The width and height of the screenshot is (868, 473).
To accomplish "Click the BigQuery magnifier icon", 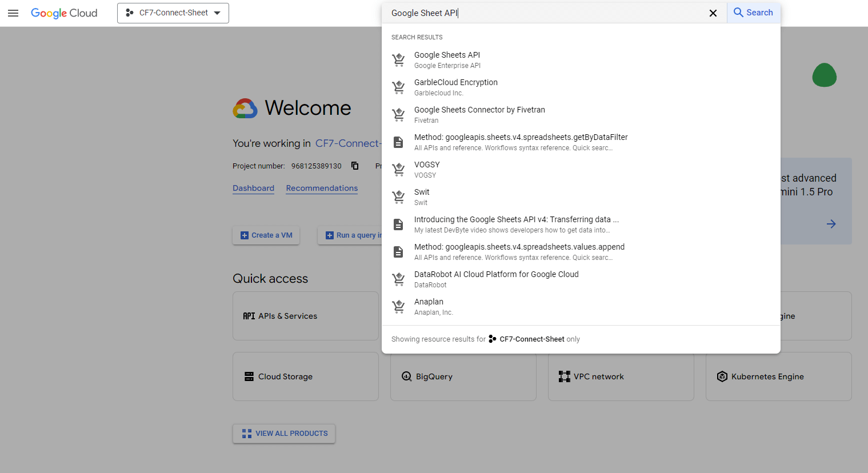I will pyautogui.click(x=407, y=376).
